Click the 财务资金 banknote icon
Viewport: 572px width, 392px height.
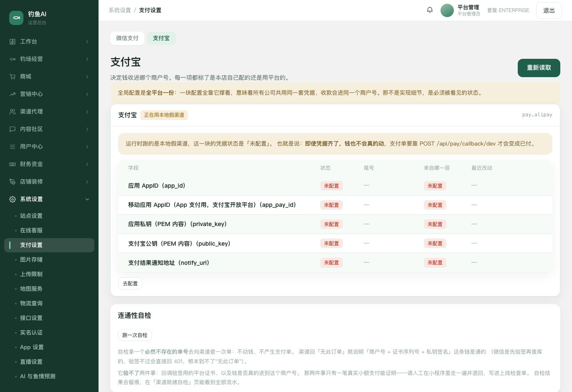point(13,164)
